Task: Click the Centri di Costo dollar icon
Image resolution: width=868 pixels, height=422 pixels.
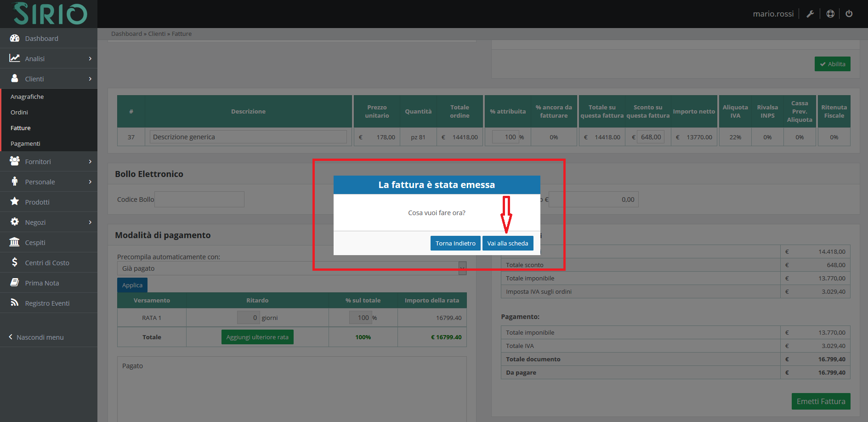Action: tap(15, 262)
